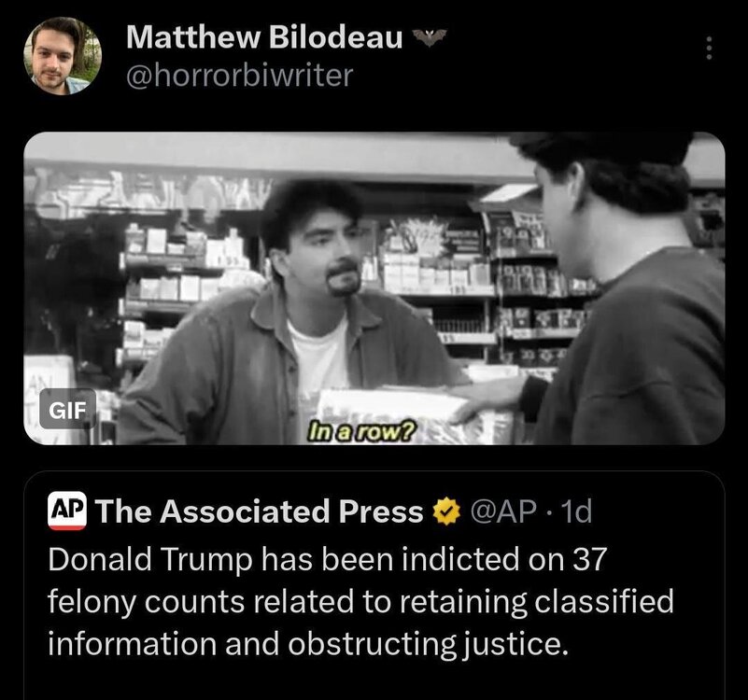Click empty area of quoted tweet card below text
The image size is (748, 700).
point(374,682)
